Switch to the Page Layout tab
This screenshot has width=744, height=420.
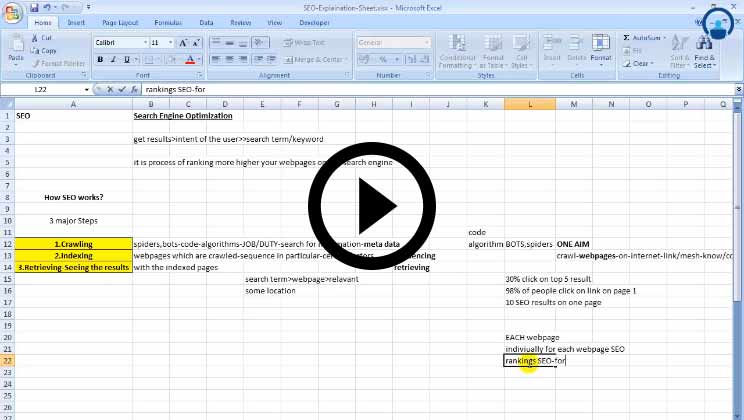pos(120,22)
